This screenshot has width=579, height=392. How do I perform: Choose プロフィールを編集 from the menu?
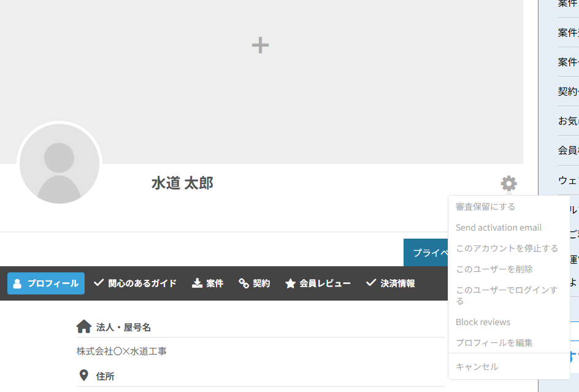[x=494, y=343]
